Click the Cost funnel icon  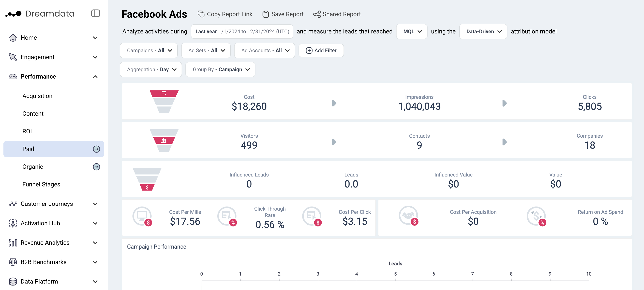(x=164, y=101)
